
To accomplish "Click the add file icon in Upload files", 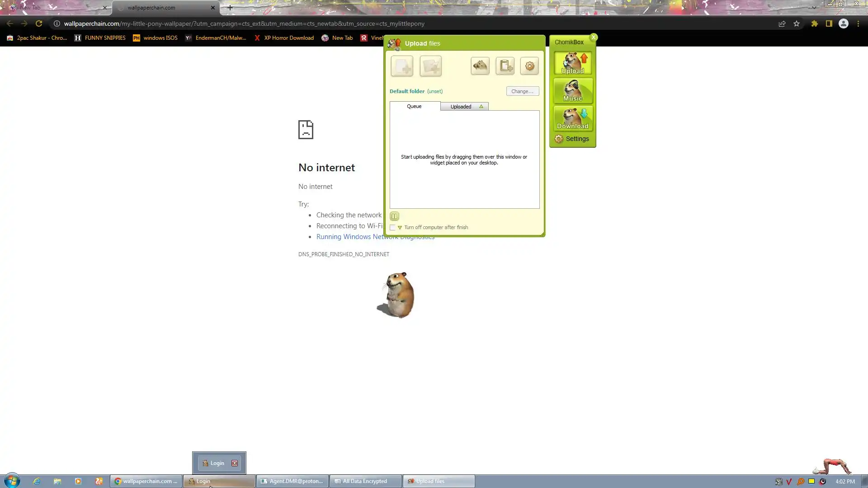I will (x=402, y=66).
